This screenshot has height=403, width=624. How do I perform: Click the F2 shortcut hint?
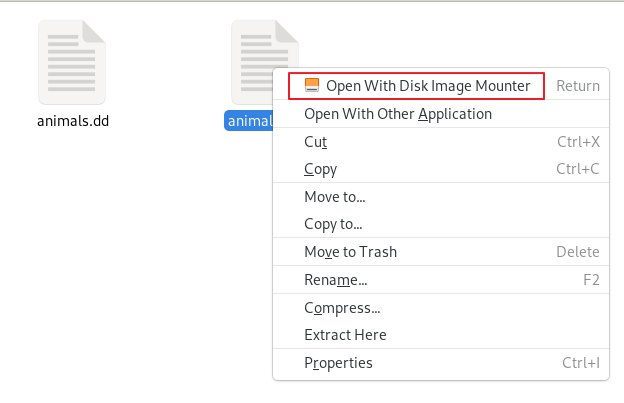[x=591, y=280]
